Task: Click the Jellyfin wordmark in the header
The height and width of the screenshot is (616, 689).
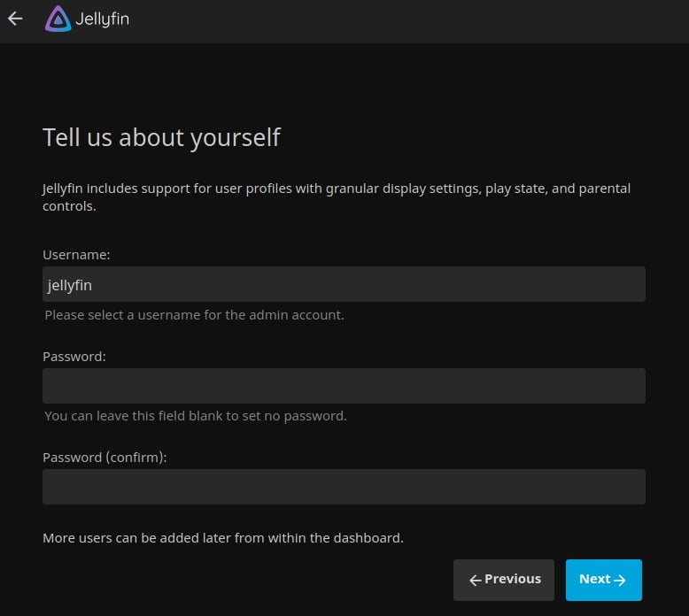Action: pos(102,19)
